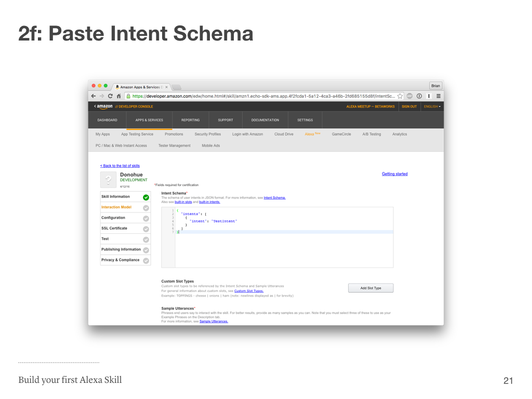Click the green lock icon in address bar
The image size is (532, 399).
128,96
